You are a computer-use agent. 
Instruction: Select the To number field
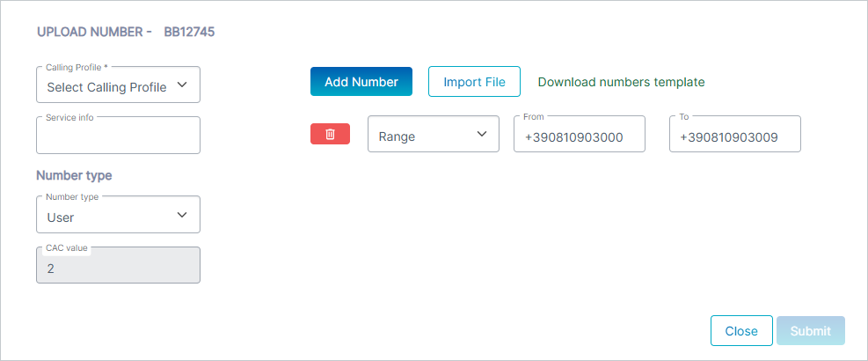[734, 137]
